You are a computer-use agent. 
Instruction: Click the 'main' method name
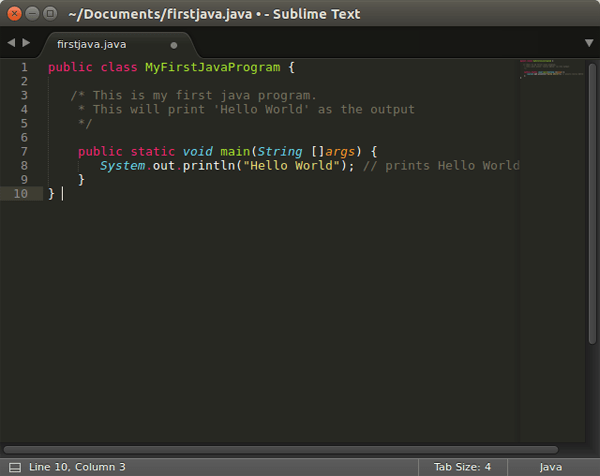pyautogui.click(x=235, y=152)
